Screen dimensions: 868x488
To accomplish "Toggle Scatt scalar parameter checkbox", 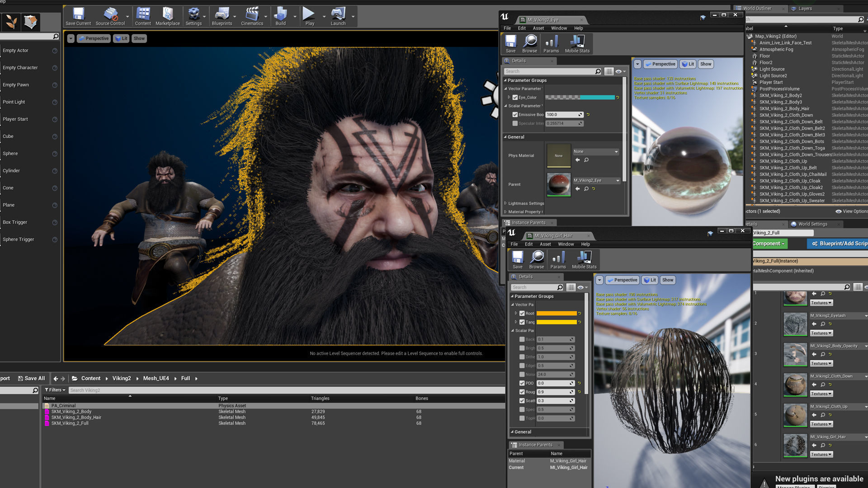I will 522,401.
